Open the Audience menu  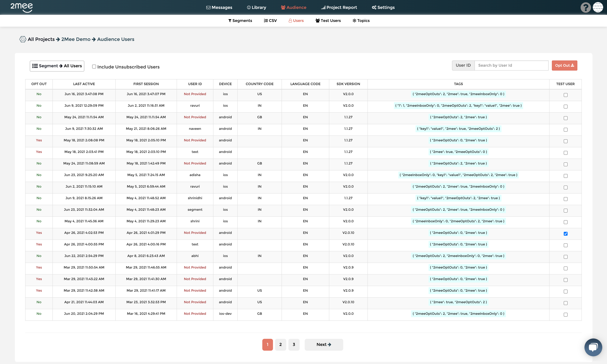294,7
